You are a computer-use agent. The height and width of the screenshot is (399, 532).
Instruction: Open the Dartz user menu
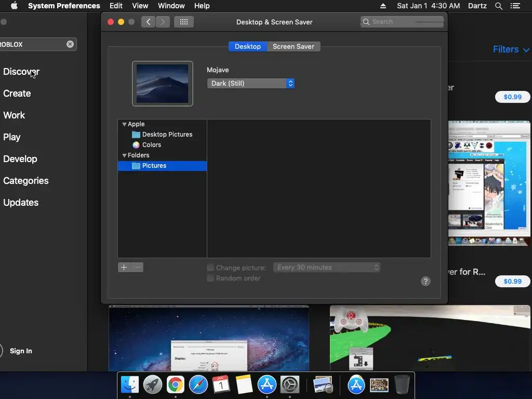pos(477,6)
